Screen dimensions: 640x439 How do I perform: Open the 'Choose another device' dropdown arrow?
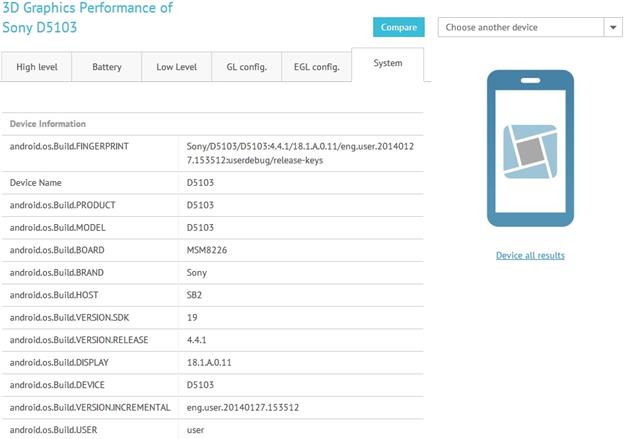tap(613, 27)
